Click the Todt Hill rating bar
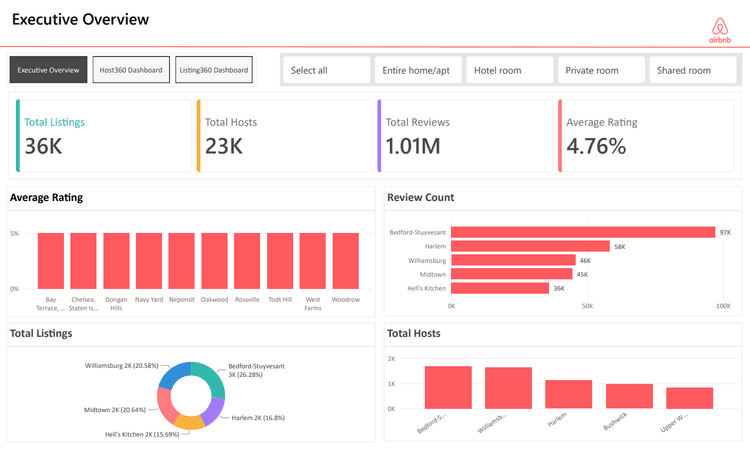The image size is (750, 451). pyautogui.click(x=280, y=261)
